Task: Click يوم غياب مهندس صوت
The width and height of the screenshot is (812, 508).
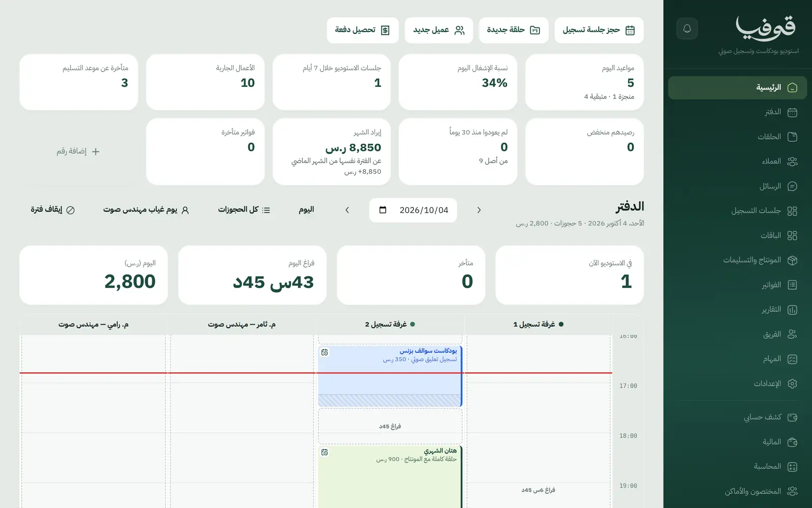Action: pos(146,210)
